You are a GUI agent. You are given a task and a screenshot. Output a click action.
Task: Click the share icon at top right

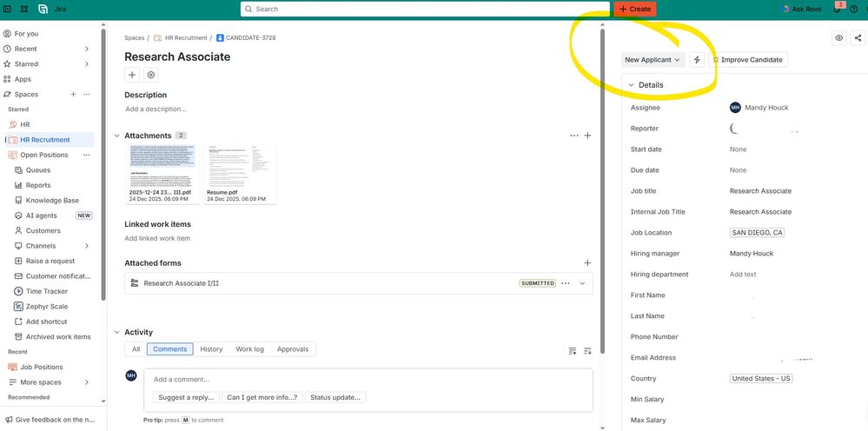coord(858,38)
